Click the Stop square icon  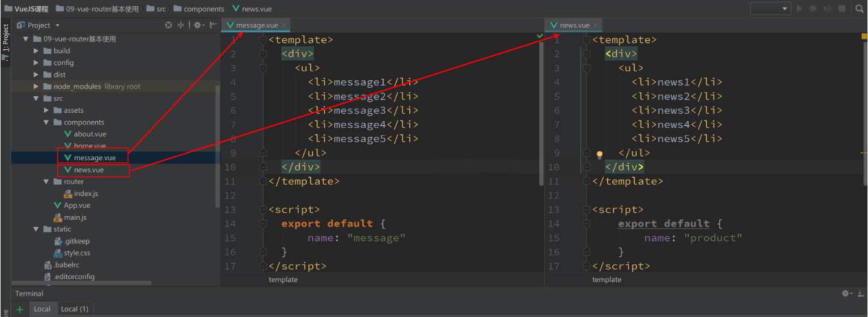tap(842, 8)
